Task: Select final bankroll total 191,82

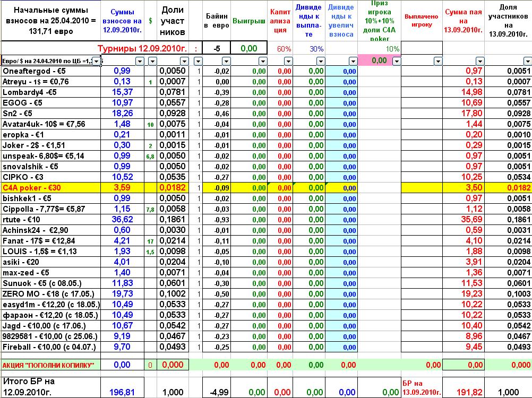Action: point(469,392)
